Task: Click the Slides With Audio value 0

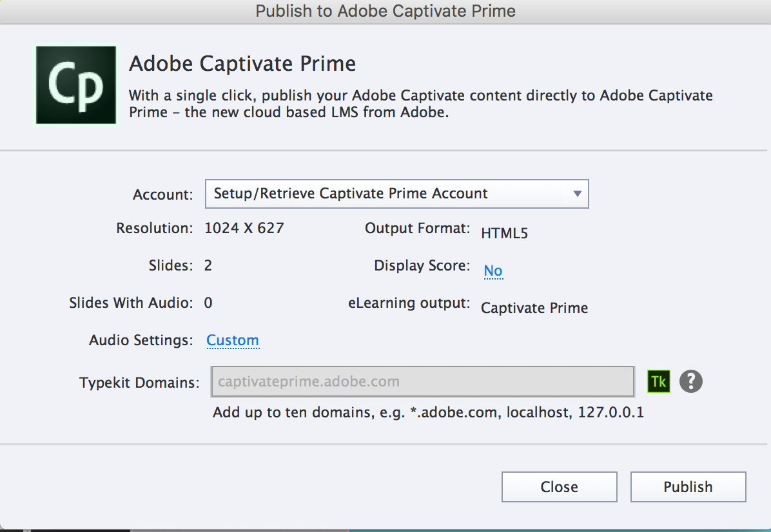Action: click(208, 302)
